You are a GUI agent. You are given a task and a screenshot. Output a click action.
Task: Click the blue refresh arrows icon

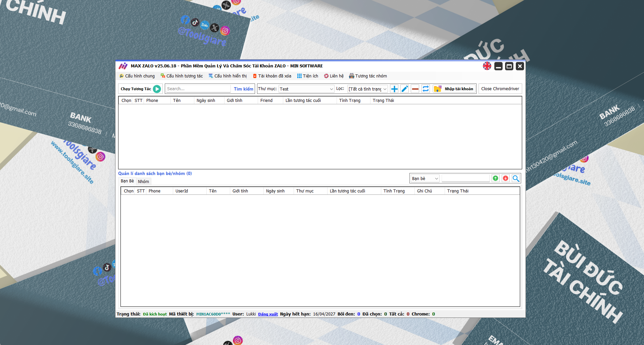pyautogui.click(x=426, y=89)
